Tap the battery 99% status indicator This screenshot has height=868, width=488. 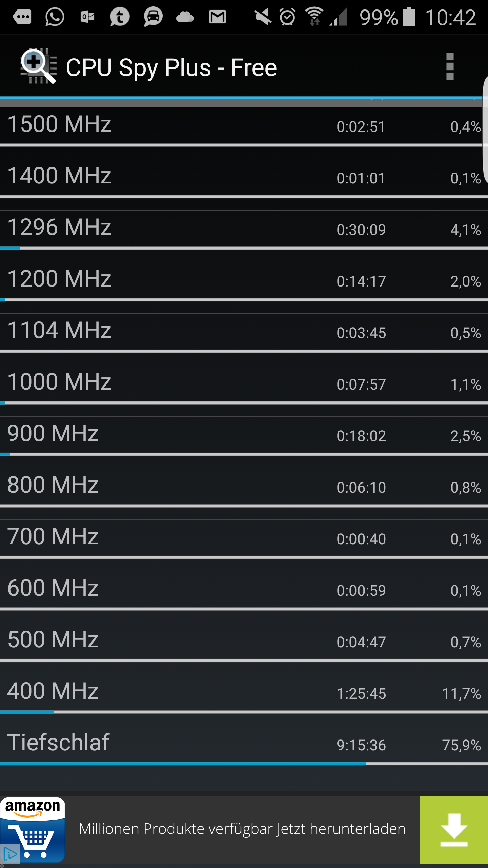(x=387, y=17)
